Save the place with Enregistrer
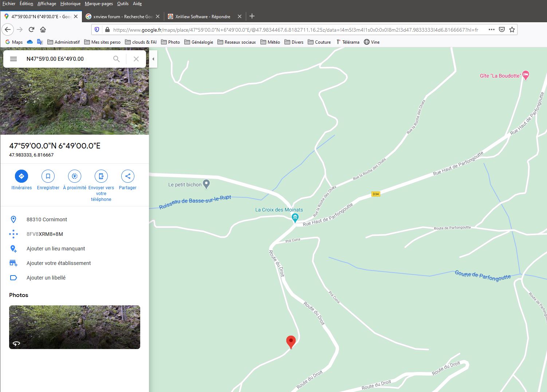This screenshot has width=547, height=392. [48, 180]
